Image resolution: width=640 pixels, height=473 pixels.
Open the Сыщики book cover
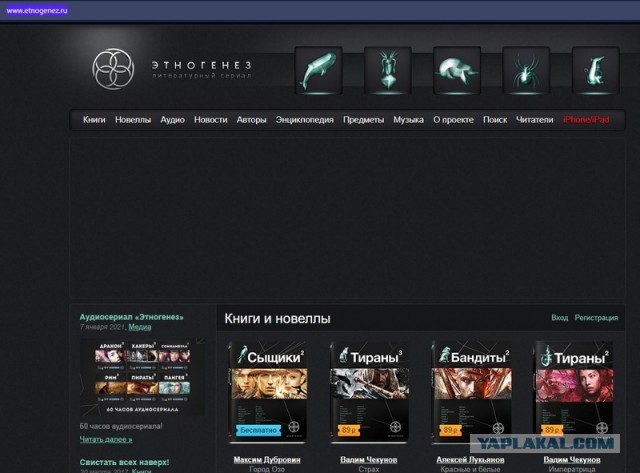pos(268,392)
